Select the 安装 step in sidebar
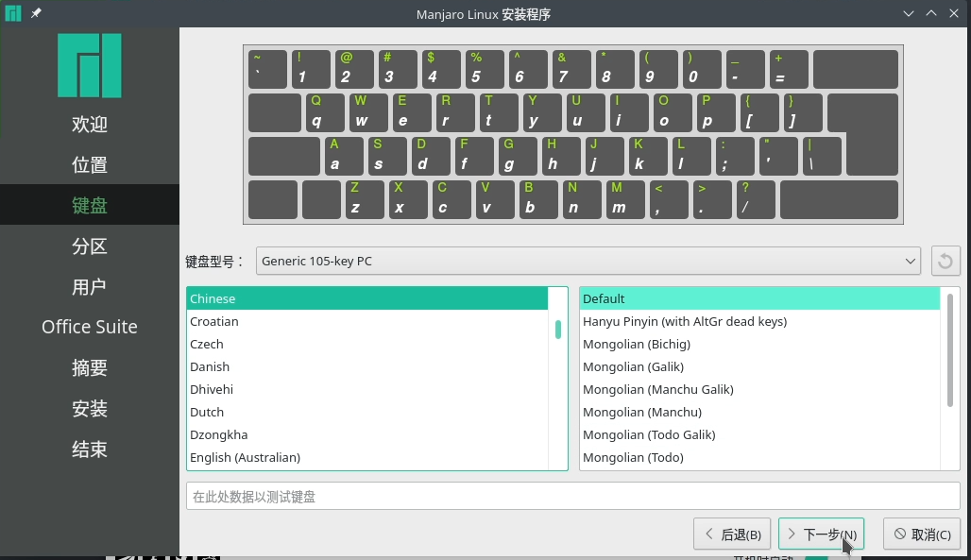971x560 pixels. [90, 408]
